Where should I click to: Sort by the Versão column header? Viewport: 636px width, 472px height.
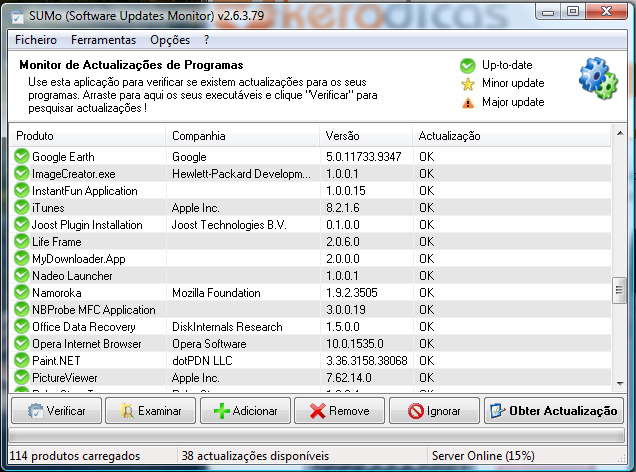(366, 136)
